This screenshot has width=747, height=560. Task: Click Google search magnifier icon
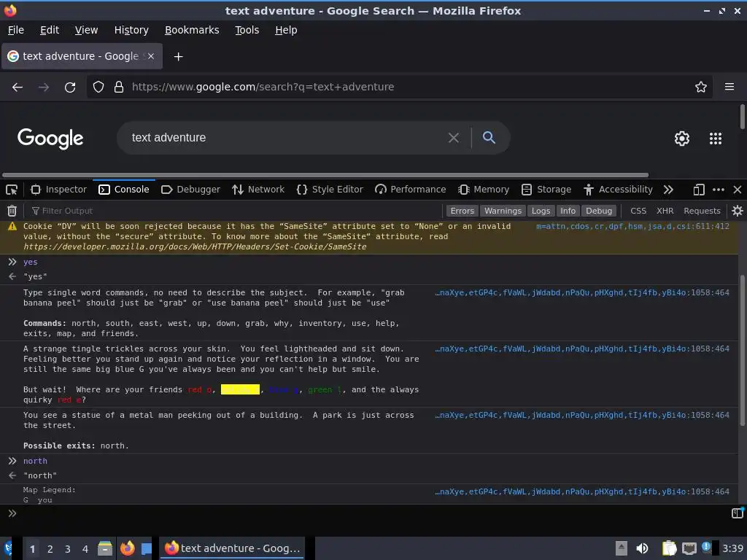(489, 138)
